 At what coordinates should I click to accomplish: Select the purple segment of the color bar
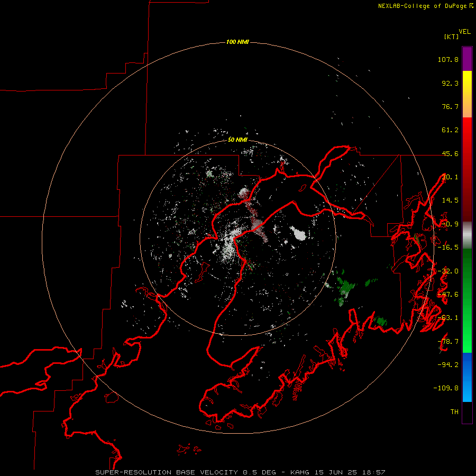(467, 59)
